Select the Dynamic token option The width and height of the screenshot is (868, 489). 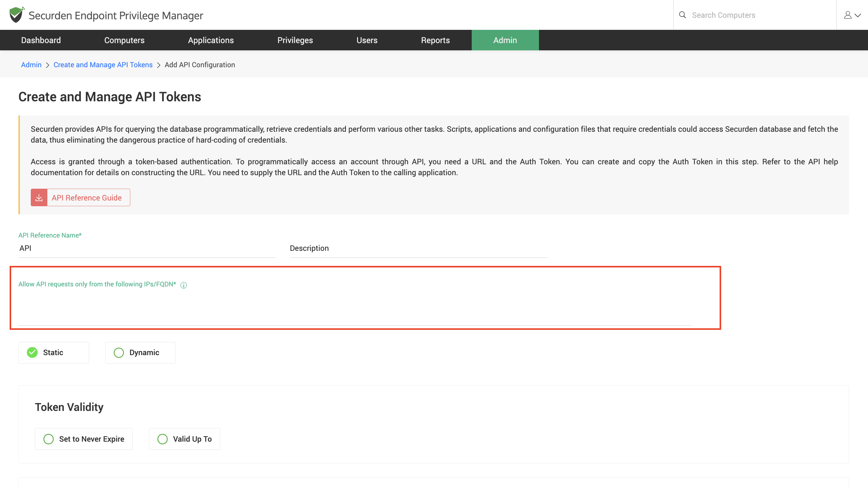point(140,353)
